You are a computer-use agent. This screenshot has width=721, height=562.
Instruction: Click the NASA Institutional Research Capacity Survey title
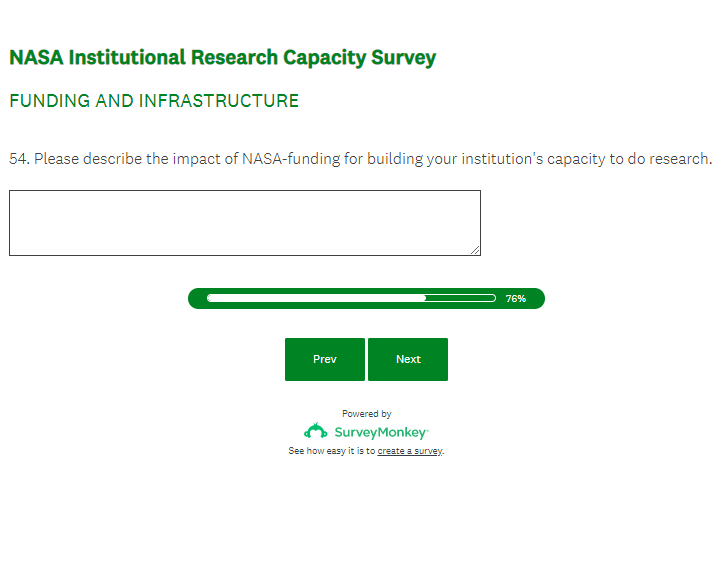(x=222, y=57)
